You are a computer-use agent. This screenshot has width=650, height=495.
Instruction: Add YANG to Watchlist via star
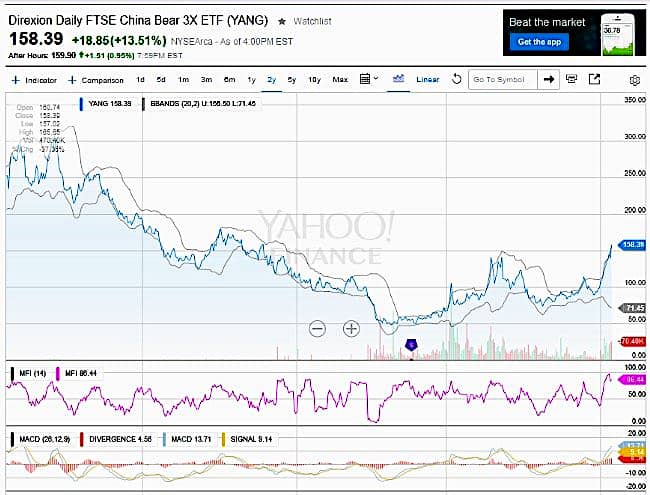click(282, 20)
